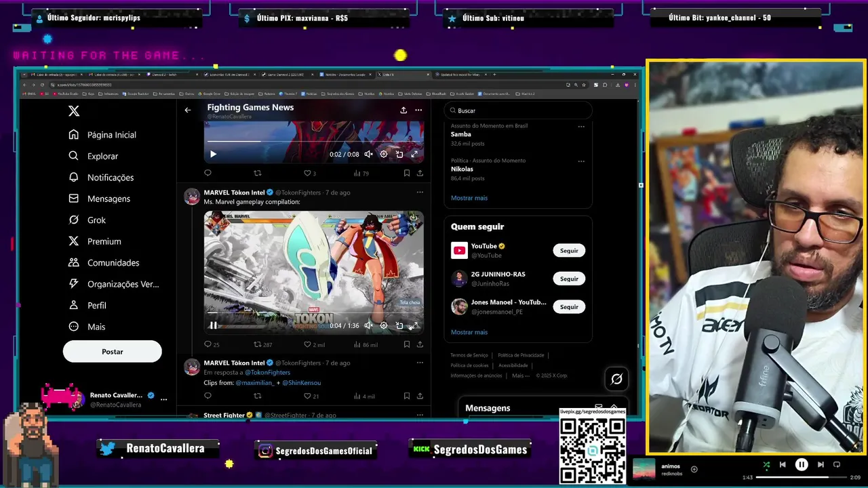The image size is (868, 488).
Task: Open replies with 25 comments
Action: (x=212, y=344)
